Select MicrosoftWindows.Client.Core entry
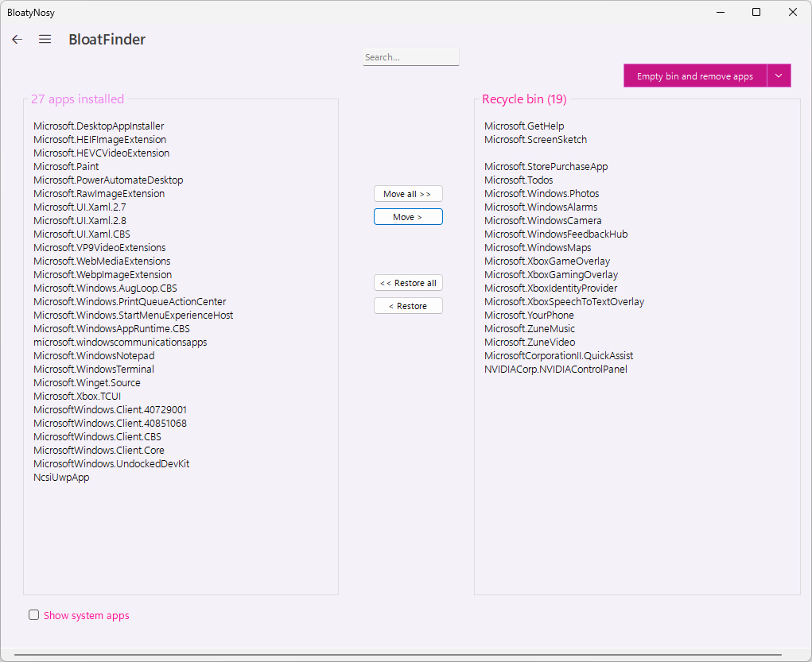The image size is (812, 662). (x=99, y=450)
